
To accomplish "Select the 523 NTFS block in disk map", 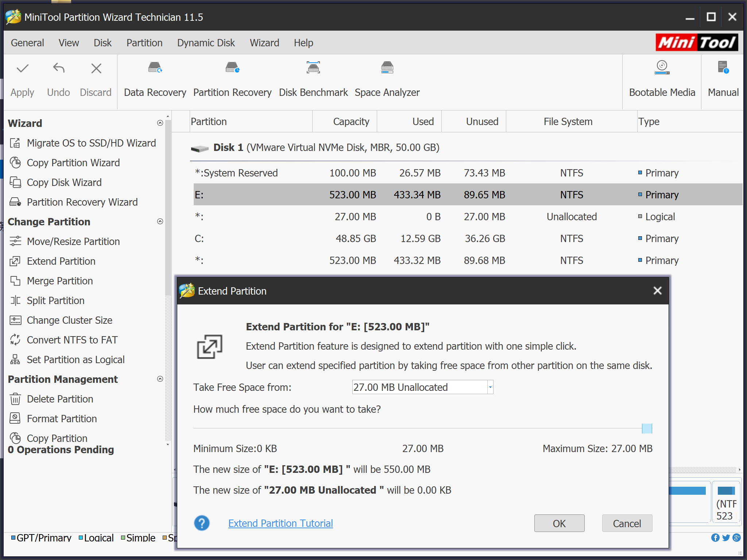I will [726, 502].
